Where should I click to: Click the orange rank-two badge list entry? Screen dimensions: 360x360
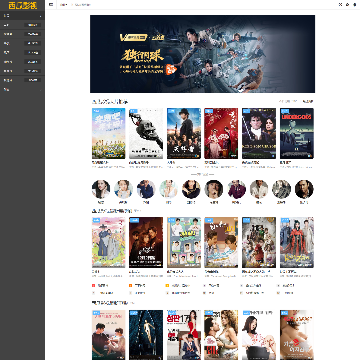pos(137,286)
